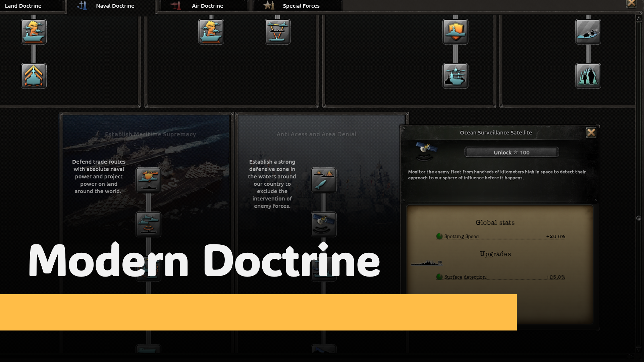
Task: Select the missile strike doctrine icon in Area Denial
Action: click(x=324, y=180)
